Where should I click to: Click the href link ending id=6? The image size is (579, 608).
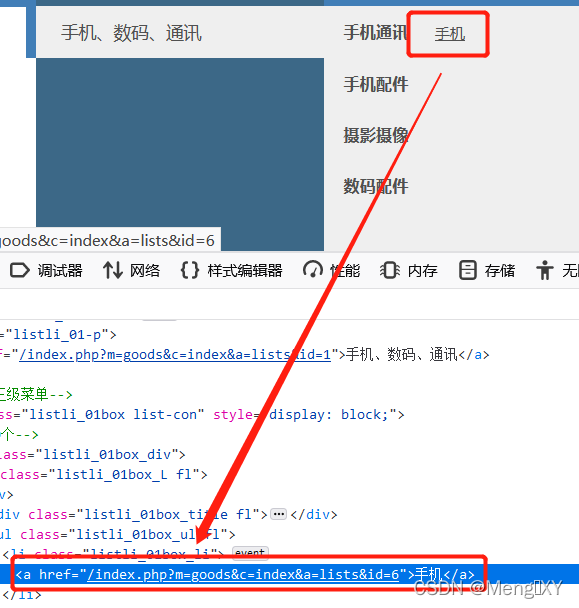pyautogui.click(x=243, y=574)
